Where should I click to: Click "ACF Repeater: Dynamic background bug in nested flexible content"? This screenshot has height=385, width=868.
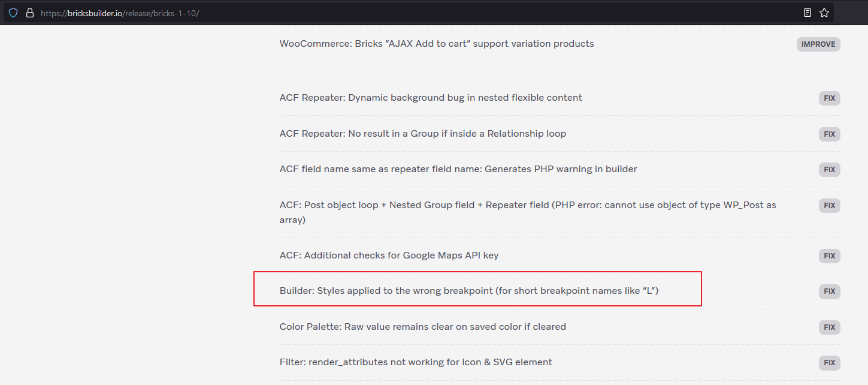pyautogui.click(x=431, y=98)
